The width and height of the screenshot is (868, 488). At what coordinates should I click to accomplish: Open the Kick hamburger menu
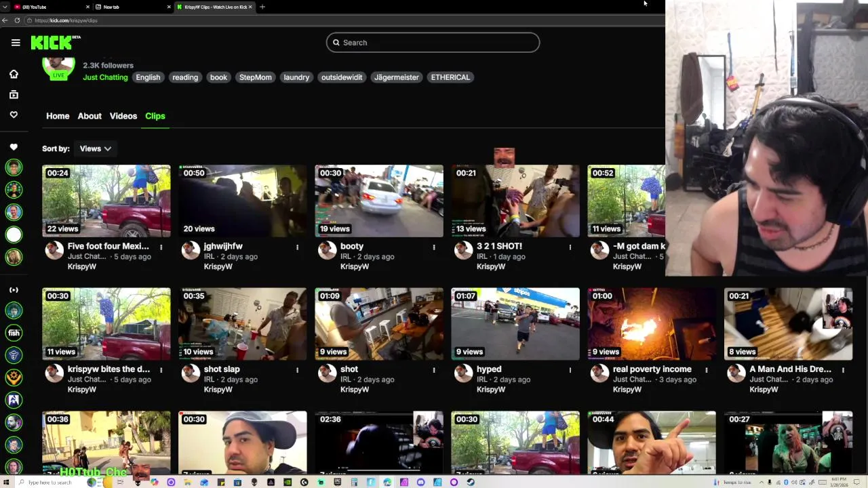tap(16, 43)
